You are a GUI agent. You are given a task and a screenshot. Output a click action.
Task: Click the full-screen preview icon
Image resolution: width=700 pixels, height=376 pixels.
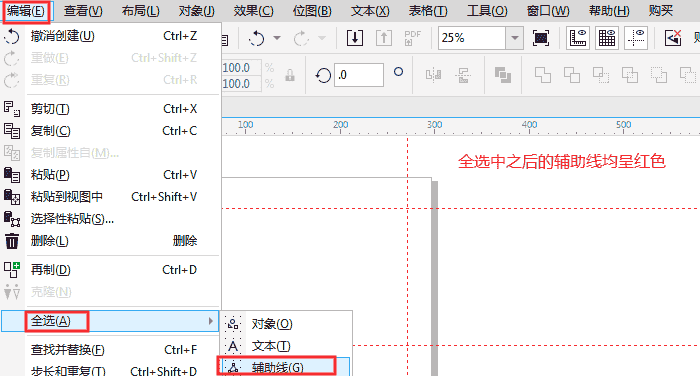541,38
